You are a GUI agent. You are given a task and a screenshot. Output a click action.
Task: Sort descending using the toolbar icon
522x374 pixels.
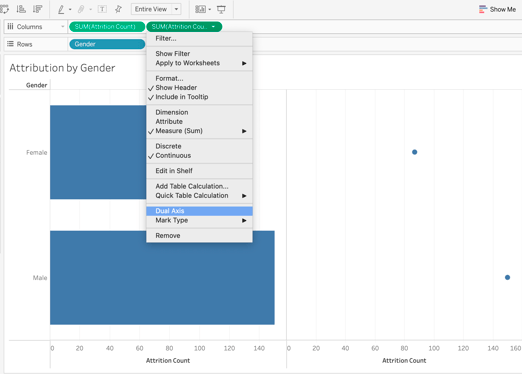(x=37, y=9)
